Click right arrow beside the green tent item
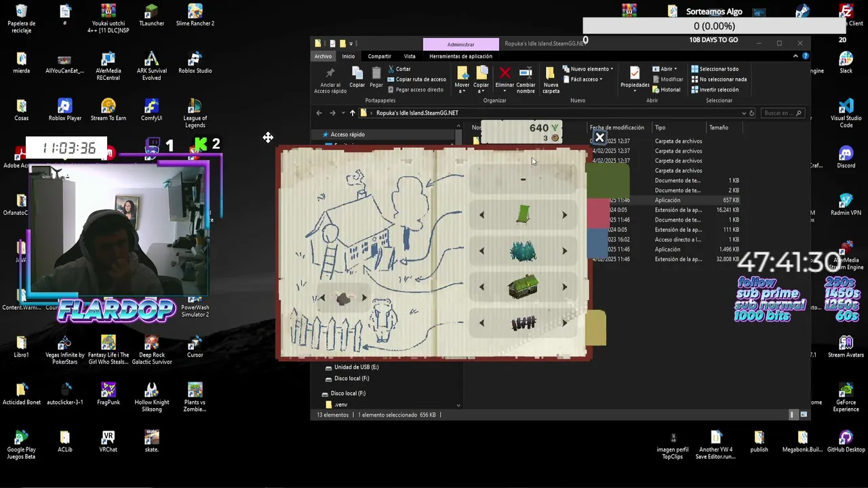Screen dimensions: 868x488 click(564, 215)
